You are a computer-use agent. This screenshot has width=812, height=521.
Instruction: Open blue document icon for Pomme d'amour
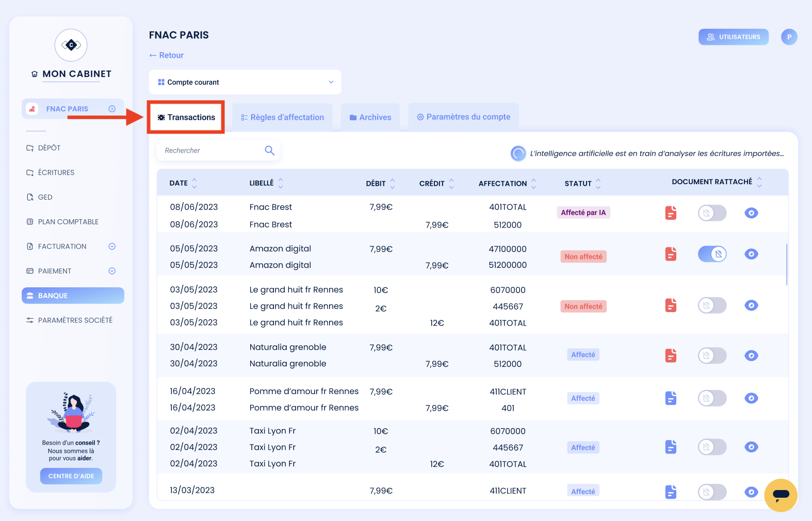[671, 398]
